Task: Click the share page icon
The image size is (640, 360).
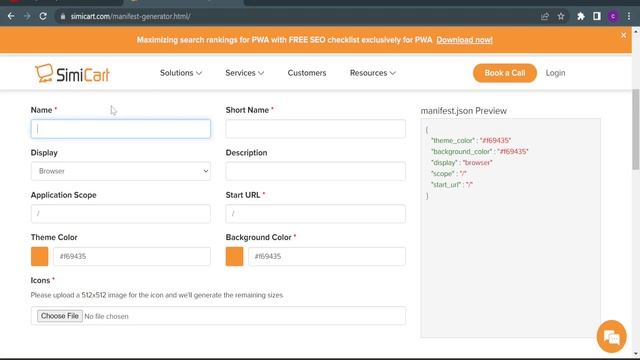Action: click(544, 16)
